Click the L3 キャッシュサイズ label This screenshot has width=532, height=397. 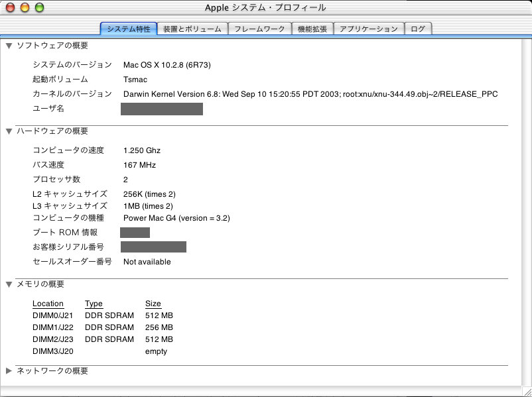(x=70, y=205)
